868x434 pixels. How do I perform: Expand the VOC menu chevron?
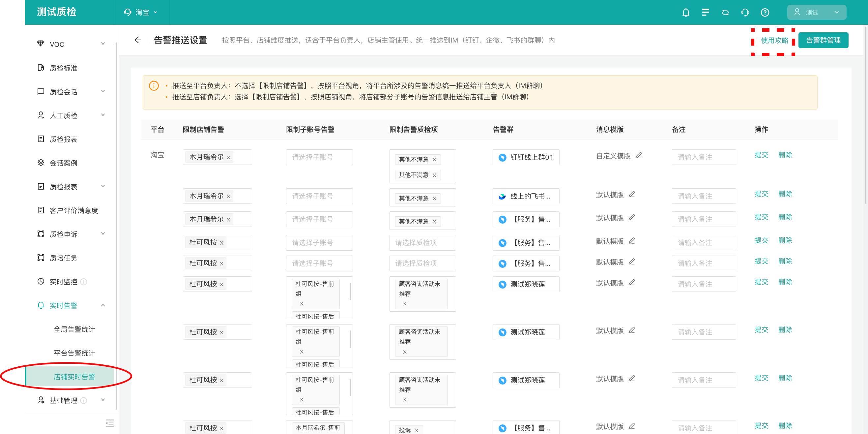point(103,44)
